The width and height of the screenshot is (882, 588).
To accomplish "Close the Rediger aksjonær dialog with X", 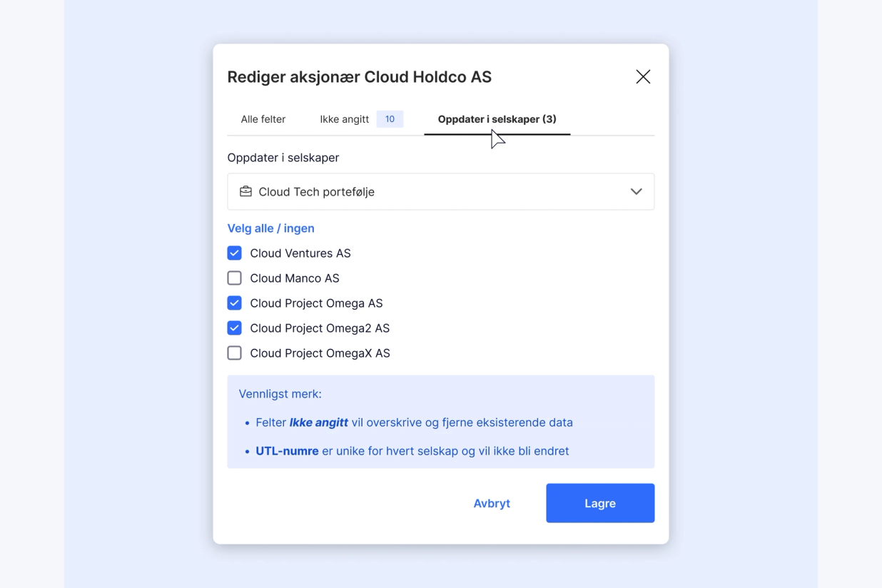I will [643, 76].
